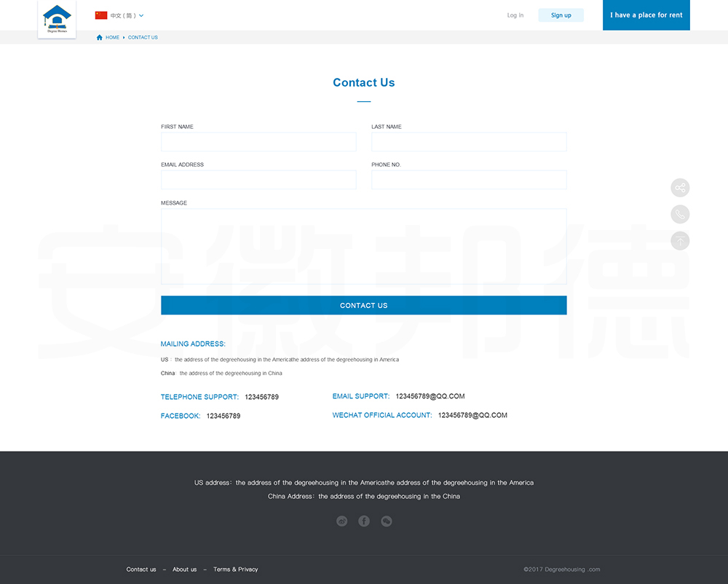This screenshot has width=728, height=584.
Task: Click 'I have a place for rent'
Action: (x=646, y=15)
